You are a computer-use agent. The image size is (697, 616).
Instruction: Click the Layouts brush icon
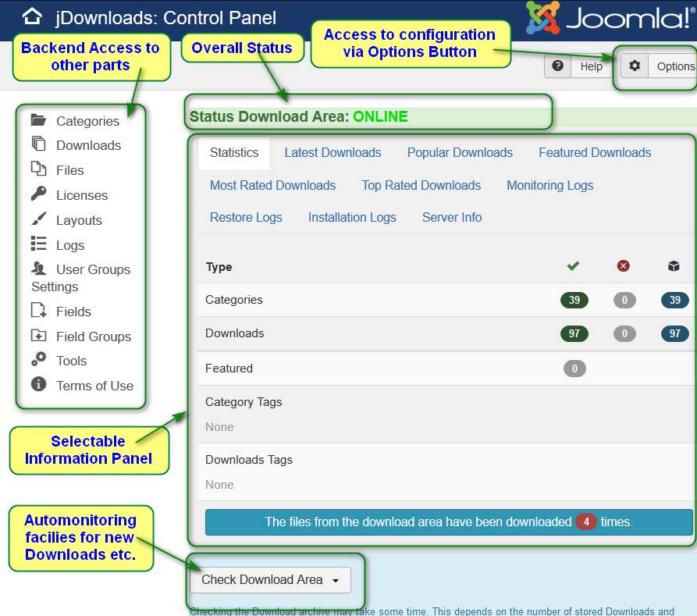39,219
